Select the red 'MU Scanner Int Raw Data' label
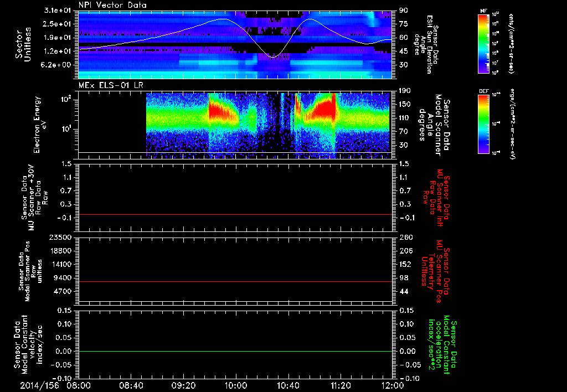The width and height of the screenshot is (567, 392). point(436,198)
